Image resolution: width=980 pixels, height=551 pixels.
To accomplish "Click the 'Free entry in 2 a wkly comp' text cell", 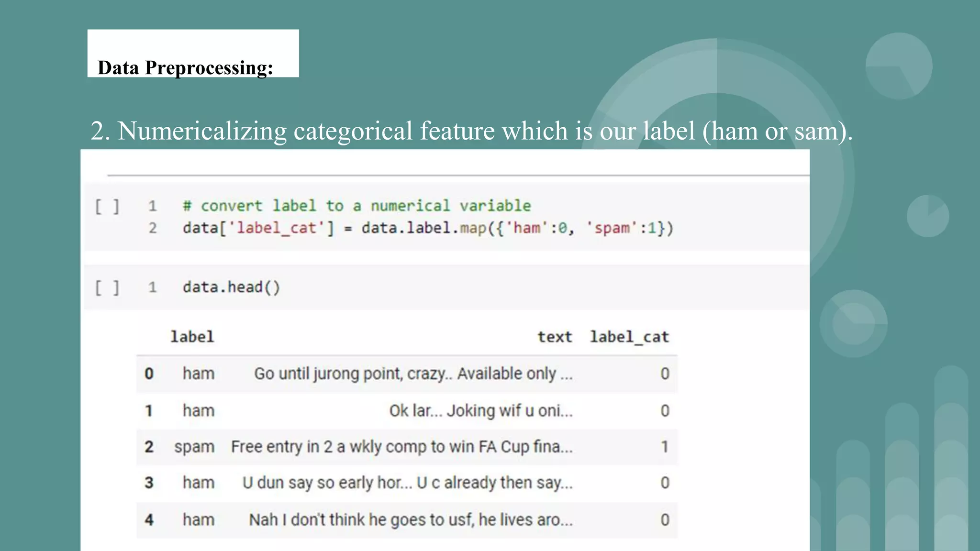I will [401, 447].
